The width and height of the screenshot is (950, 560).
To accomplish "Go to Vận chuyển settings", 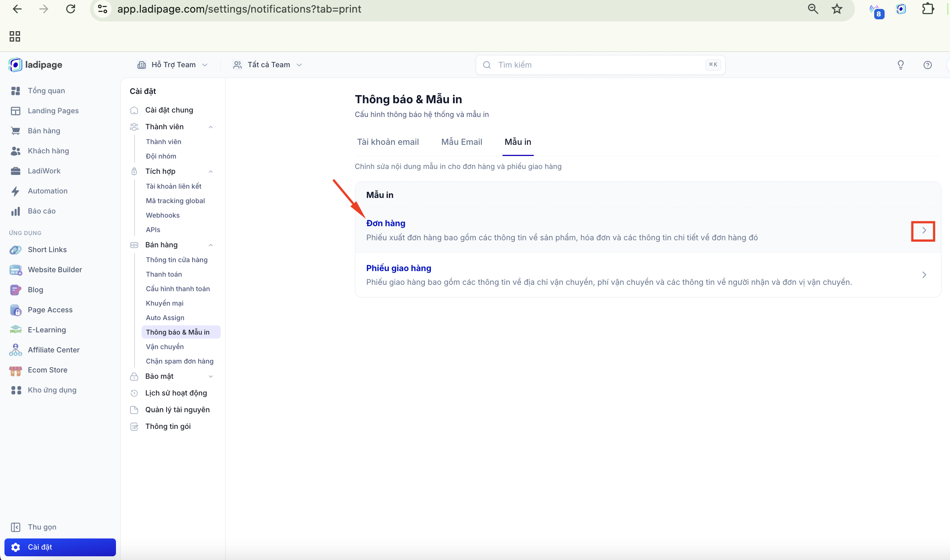I will [x=165, y=346].
